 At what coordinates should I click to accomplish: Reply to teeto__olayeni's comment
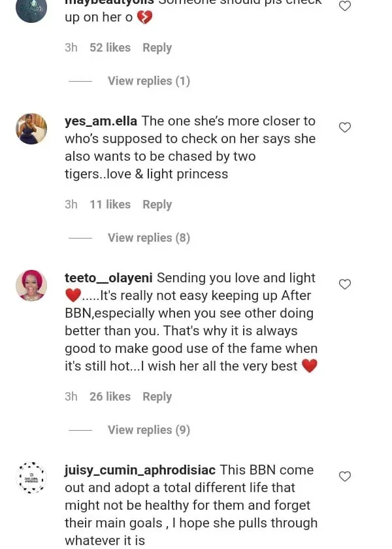(x=157, y=397)
